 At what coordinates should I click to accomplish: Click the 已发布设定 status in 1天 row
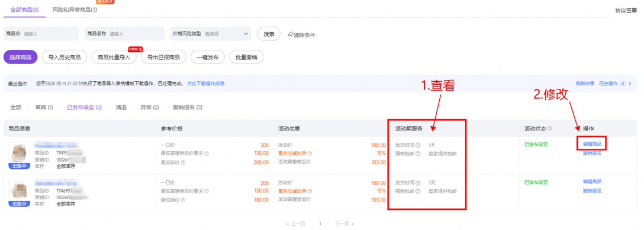pyautogui.click(x=536, y=145)
